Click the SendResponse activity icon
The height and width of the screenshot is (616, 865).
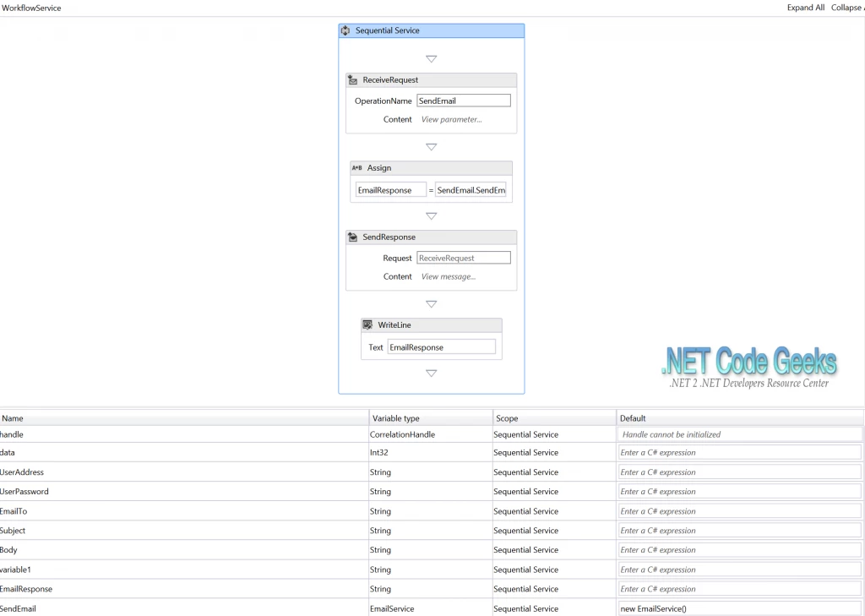tap(352, 237)
